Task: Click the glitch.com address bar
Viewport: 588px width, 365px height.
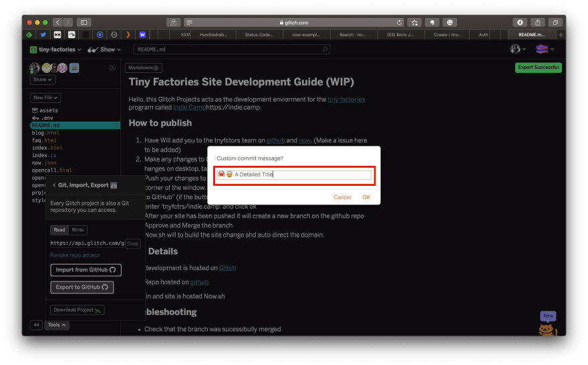Action: pos(294,23)
